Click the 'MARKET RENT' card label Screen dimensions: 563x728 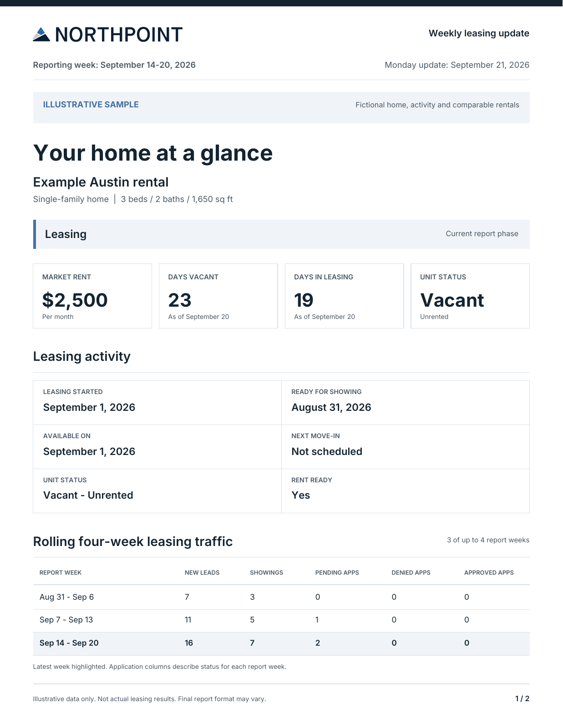point(66,277)
